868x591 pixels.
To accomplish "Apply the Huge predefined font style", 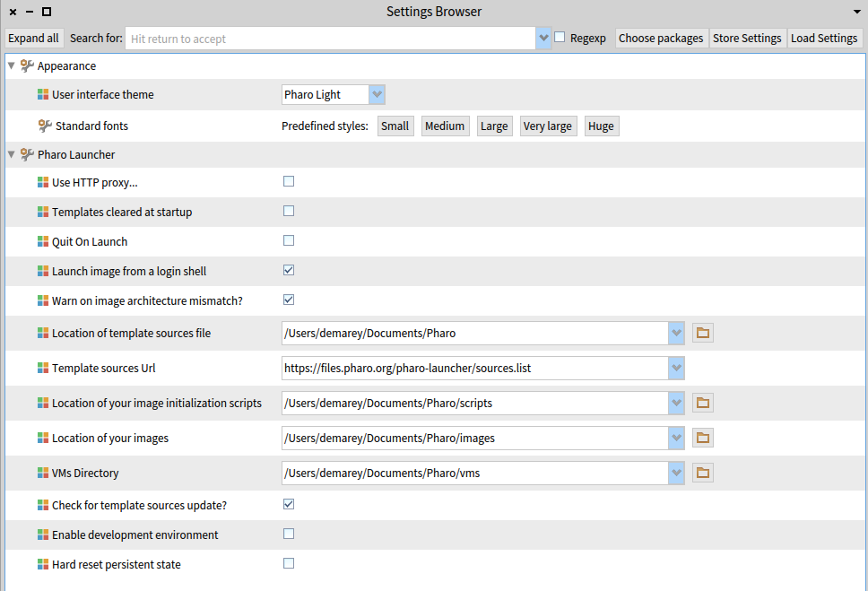I will (601, 126).
